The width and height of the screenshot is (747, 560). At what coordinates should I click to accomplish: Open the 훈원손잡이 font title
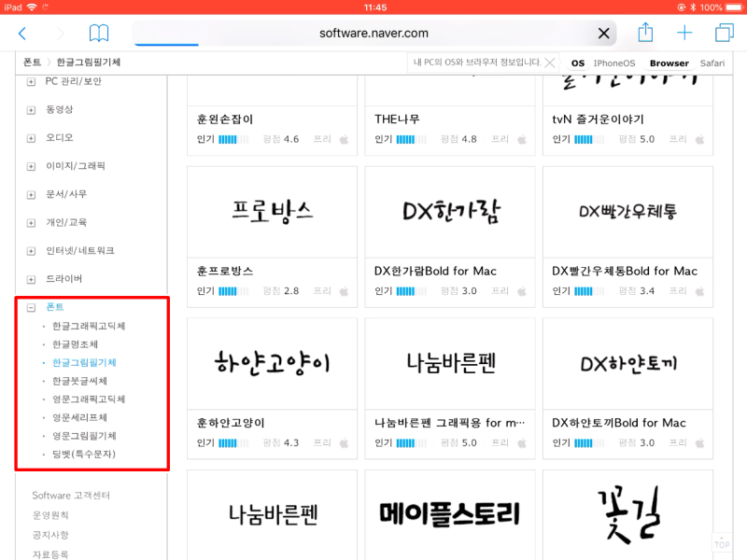point(225,119)
